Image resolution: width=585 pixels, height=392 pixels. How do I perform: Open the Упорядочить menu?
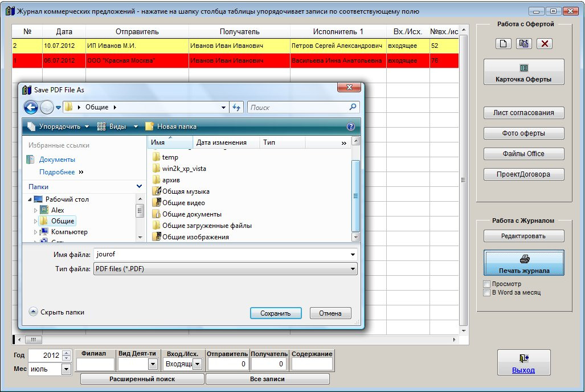click(x=58, y=126)
